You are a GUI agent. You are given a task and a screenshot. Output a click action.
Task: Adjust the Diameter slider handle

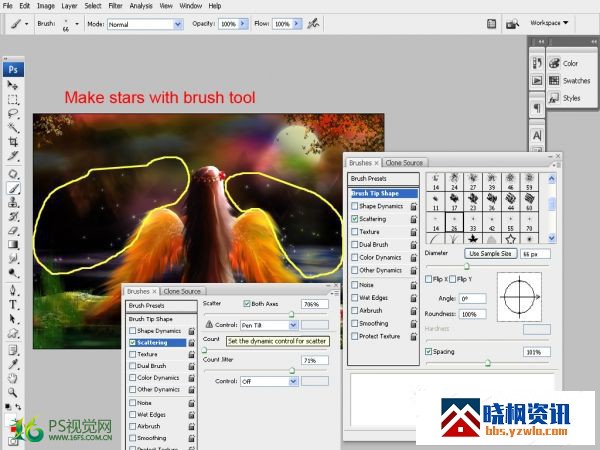coord(466,266)
